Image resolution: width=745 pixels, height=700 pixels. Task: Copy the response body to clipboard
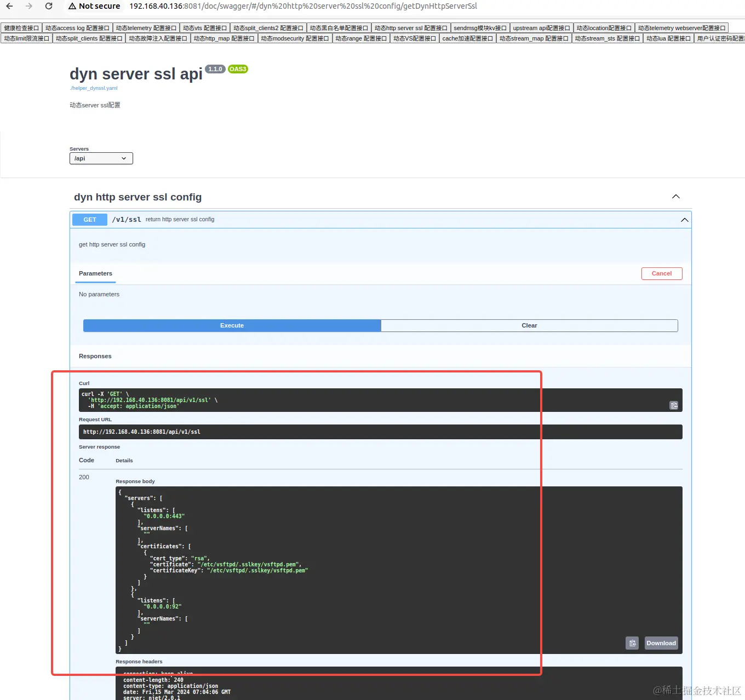[632, 643]
